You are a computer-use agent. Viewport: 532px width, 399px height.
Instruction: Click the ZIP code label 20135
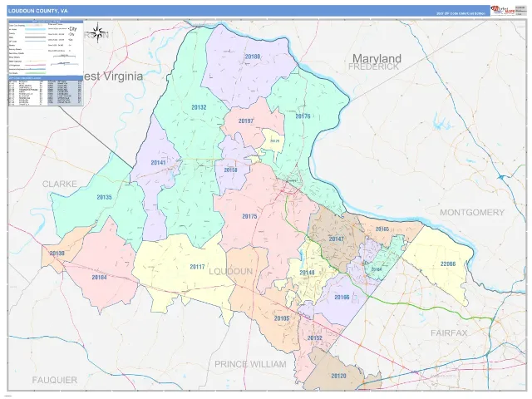pos(104,197)
